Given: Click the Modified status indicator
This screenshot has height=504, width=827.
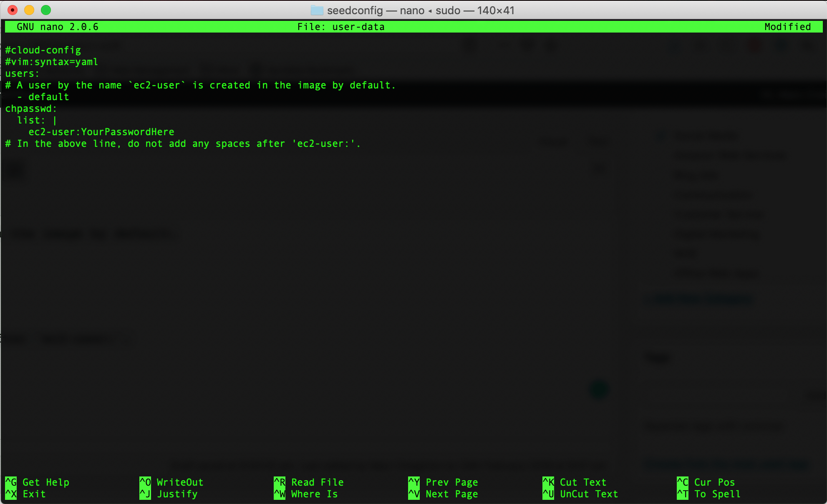Looking at the screenshot, I should [x=787, y=27].
